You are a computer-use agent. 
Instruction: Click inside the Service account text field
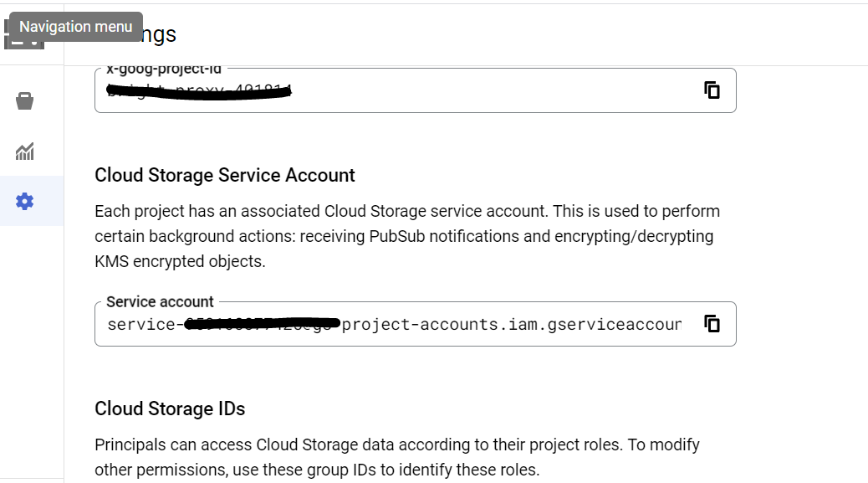pyautogui.click(x=418, y=324)
